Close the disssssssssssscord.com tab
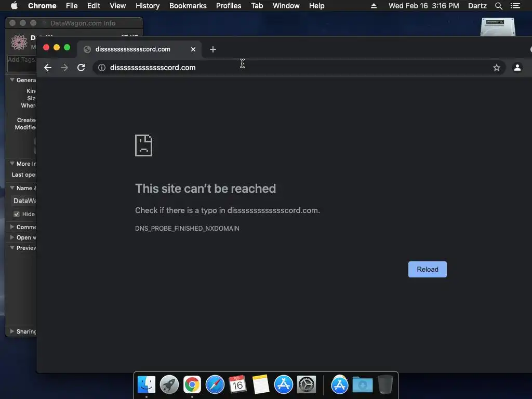The height and width of the screenshot is (399, 532). click(193, 49)
